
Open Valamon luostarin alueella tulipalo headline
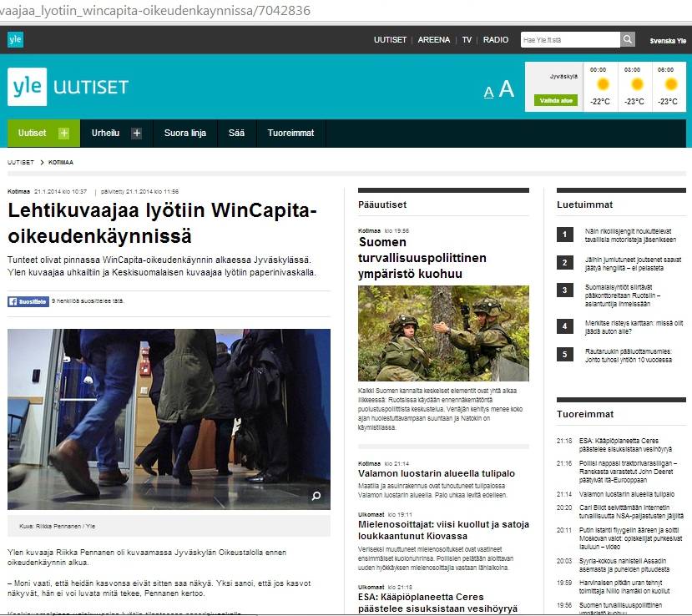click(437, 473)
